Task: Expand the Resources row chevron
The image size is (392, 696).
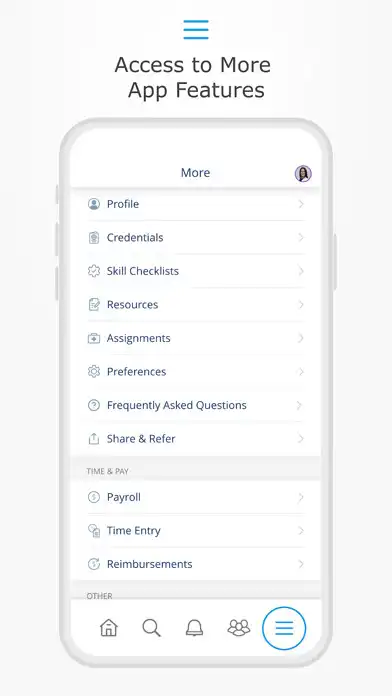Action: (x=301, y=304)
